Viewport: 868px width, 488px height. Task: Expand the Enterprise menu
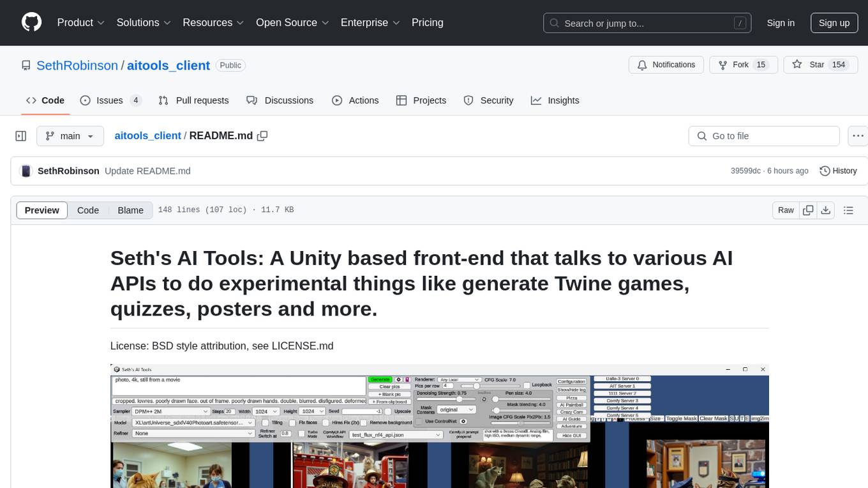(x=370, y=22)
